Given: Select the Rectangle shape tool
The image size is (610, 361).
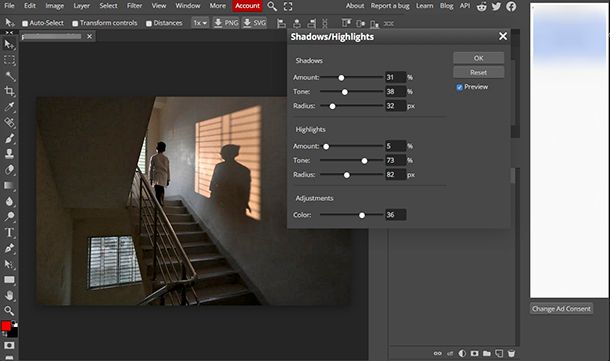Looking at the screenshot, I should coord(9,280).
